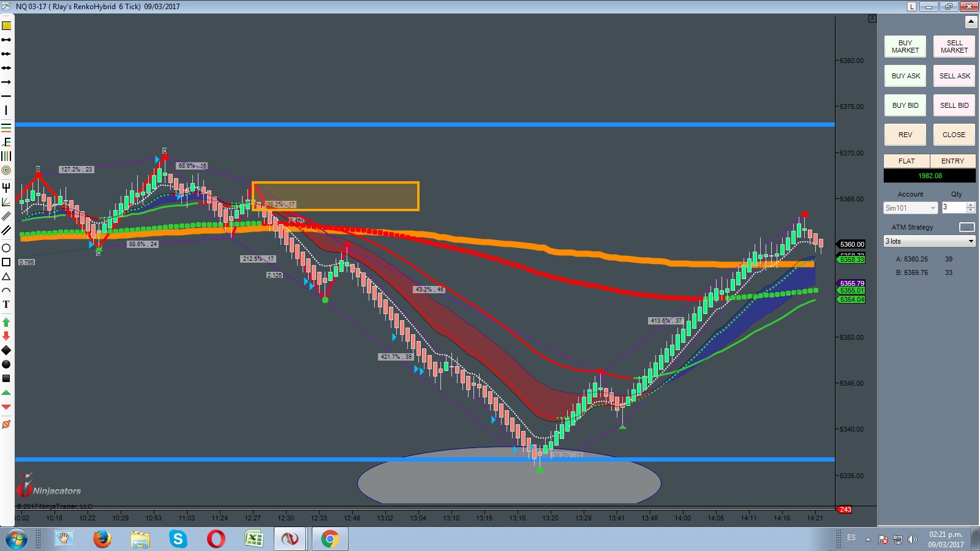Image resolution: width=980 pixels, height=551 pixels.
Task: Select the Text drawing tool
Action: pyautogui.click(x=6, y=304)
